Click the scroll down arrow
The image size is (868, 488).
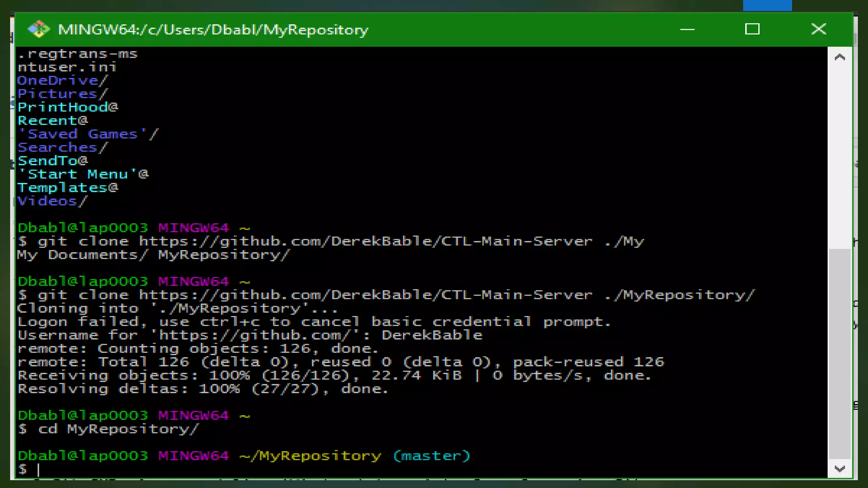pyautogui.click(x=840, y=469)
